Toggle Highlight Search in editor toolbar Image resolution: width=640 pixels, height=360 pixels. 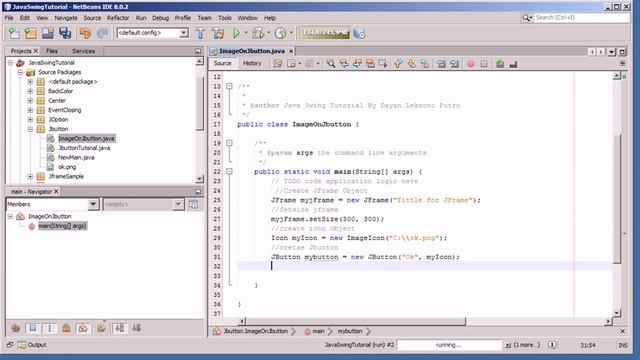tap(370, 64)
